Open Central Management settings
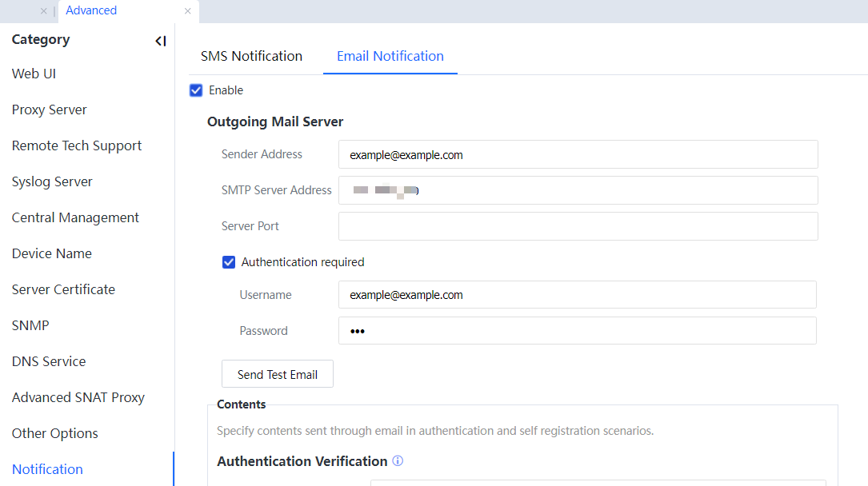This screenshot has width=868, height=486. point(75,217)
